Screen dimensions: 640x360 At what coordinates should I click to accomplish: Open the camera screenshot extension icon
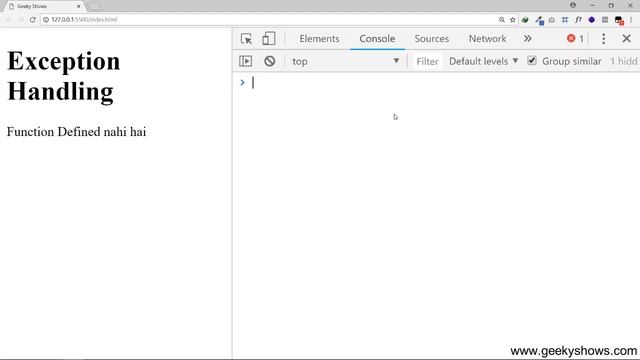point(552,20)
